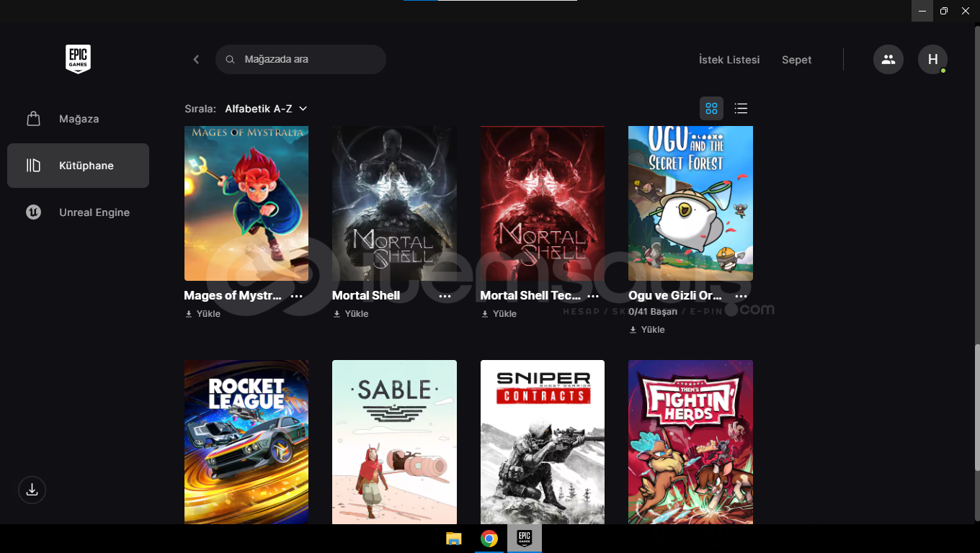The image size is (980, 553).
Task: Click the library vertical scrollbar
Action: point(977,408)
